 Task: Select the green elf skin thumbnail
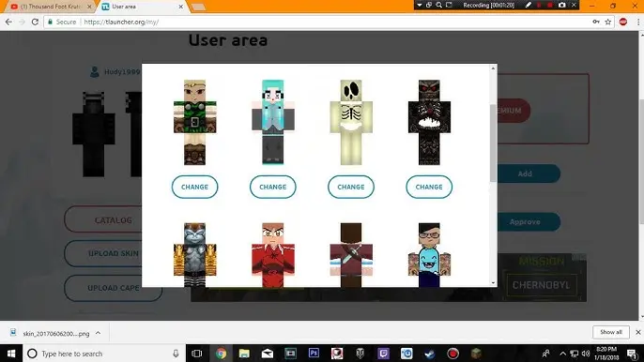click(194, 122)
